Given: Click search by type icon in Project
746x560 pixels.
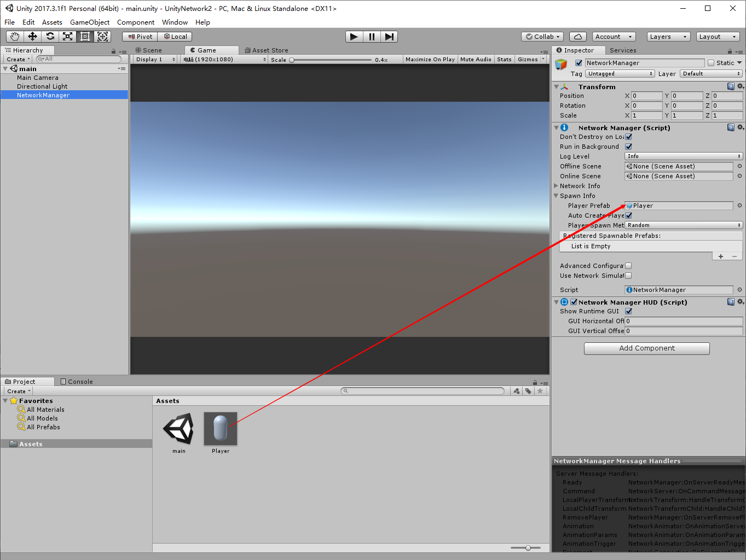Looking at the screenshot, I should 516,391.
